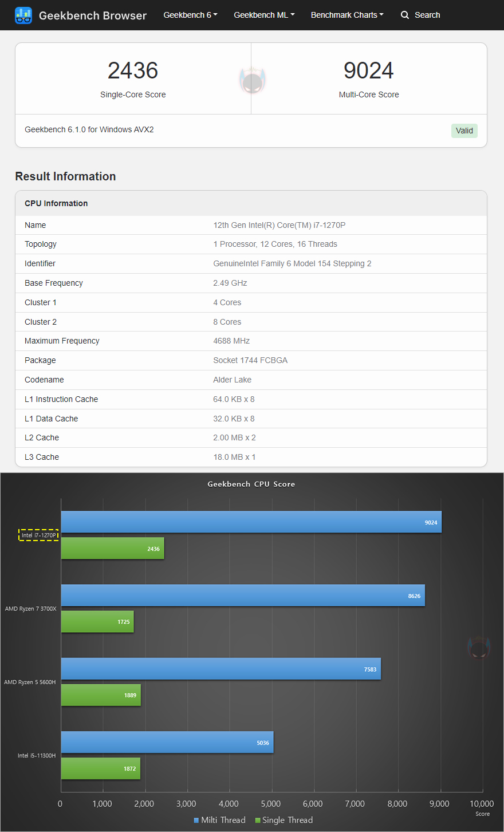Select the Alder Lake codename value
The image size is (504, 832).
point(233,380)
